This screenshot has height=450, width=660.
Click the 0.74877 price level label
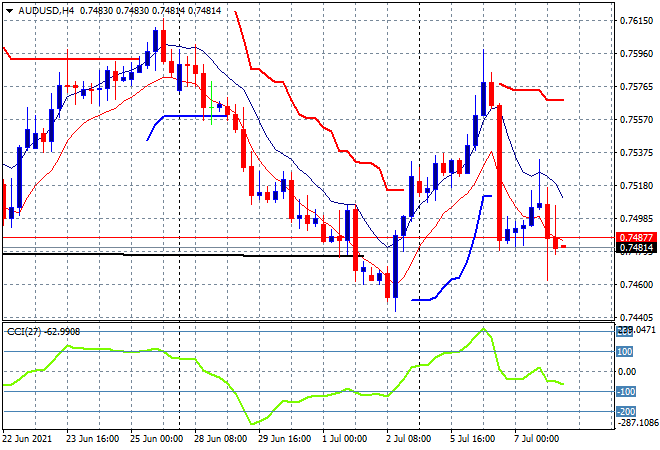coord(637,238)
